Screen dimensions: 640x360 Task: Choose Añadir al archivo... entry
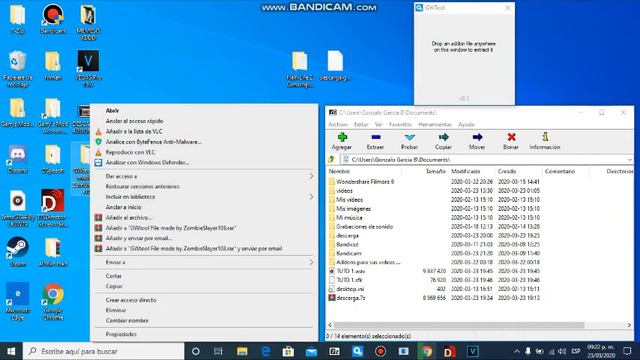click(x=204, y=218)
